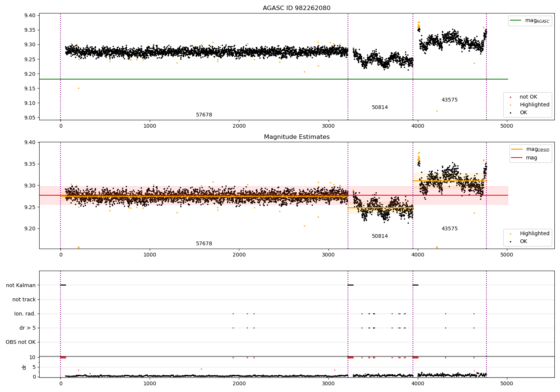Viewport: 560px width, 392px height.
Task: Select "OK" legend entry in Magnitude Estimates plot
Action: [523, 242]
